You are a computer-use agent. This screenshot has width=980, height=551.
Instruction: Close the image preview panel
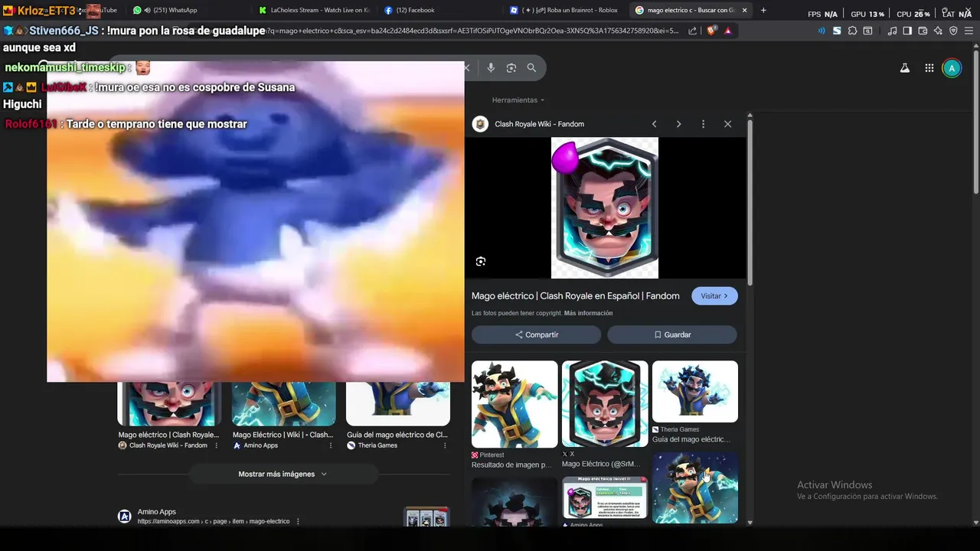tap(727, 124)
